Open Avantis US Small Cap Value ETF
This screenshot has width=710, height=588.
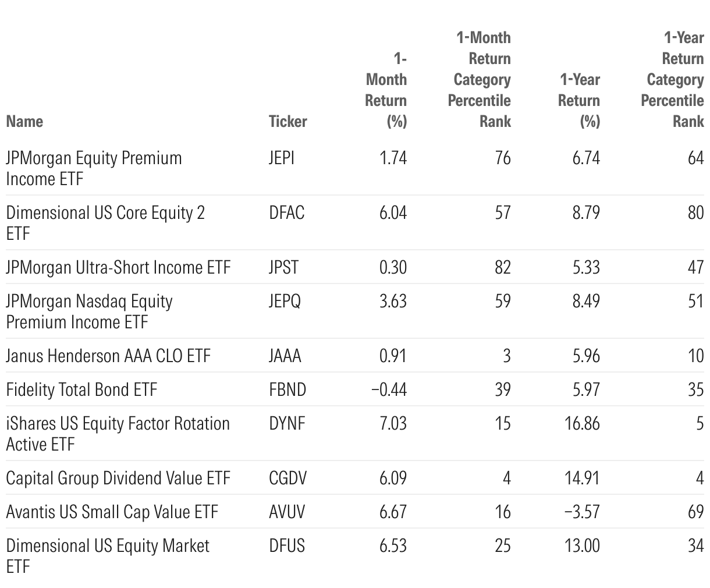(112, 512)
